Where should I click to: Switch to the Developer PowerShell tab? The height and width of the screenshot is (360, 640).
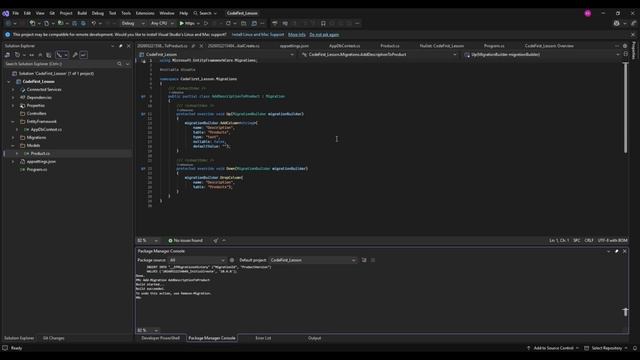pyautogui.click(x=160, y=338)
